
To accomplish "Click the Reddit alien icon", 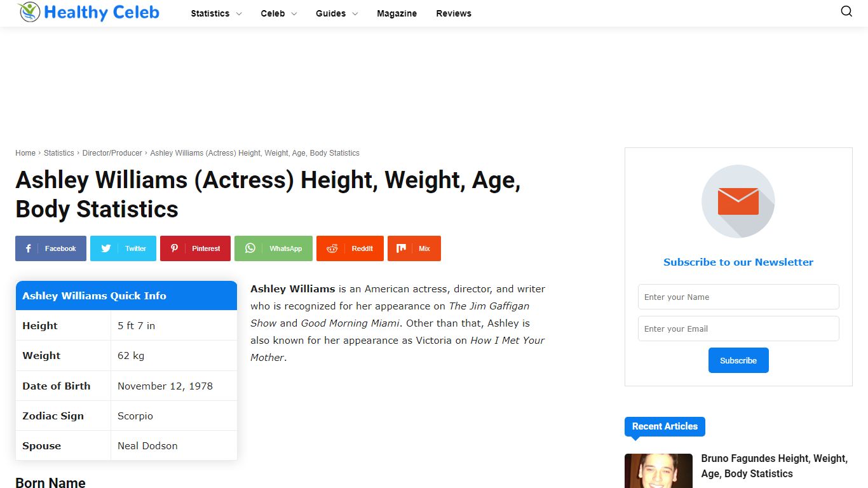I will click(332, 248).
